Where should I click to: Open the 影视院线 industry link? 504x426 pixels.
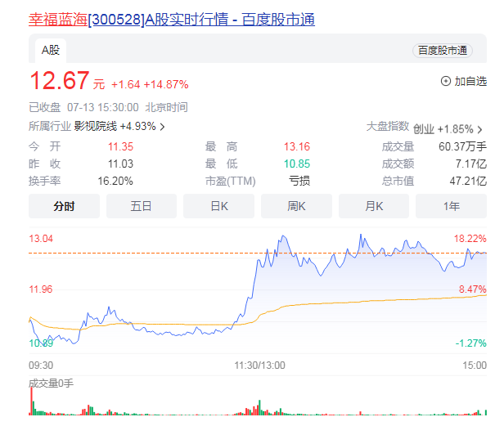click(x=96, y=126)
